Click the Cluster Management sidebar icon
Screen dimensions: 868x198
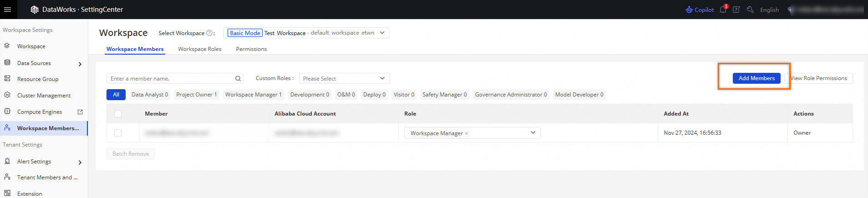click(x=7, y=95)
